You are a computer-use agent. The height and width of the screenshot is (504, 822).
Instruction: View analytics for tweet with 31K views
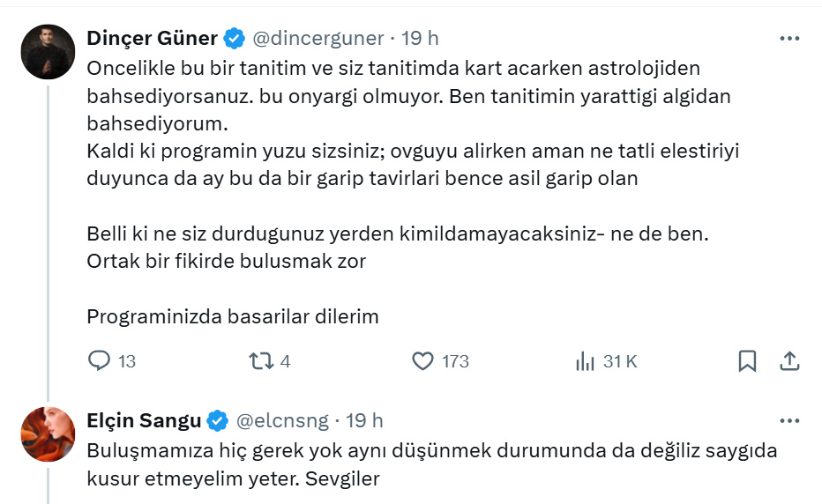585,361
